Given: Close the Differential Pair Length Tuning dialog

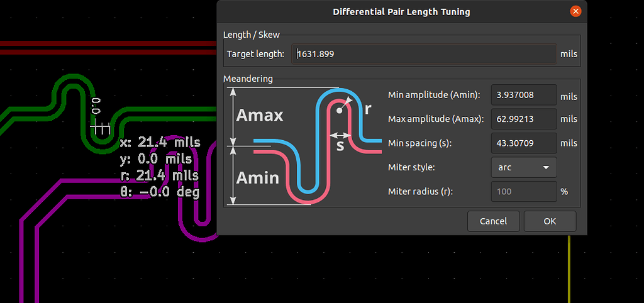Looking at the screenshot, I should (x=575, y=12).
